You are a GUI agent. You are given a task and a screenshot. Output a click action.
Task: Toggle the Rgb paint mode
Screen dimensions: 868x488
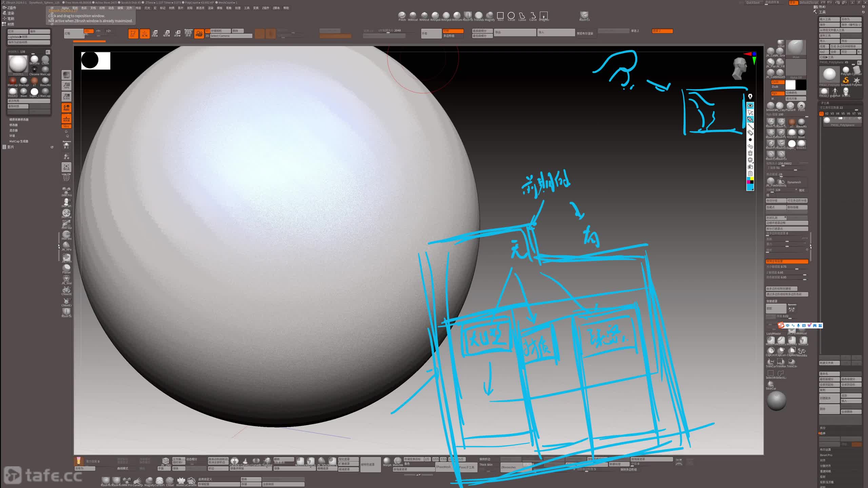(777, 93)
